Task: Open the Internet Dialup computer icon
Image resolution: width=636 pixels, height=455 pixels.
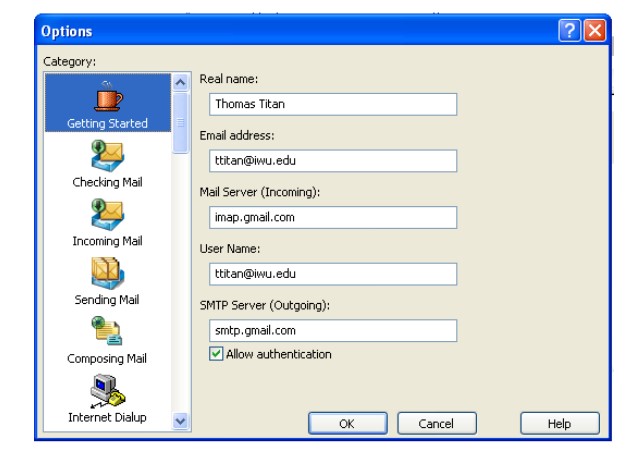Action: tap(107, 390)
